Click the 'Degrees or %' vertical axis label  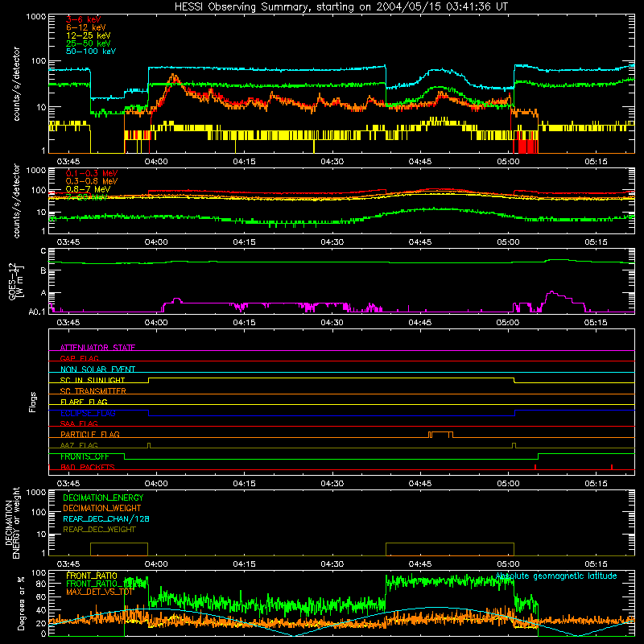click(21, 603)
